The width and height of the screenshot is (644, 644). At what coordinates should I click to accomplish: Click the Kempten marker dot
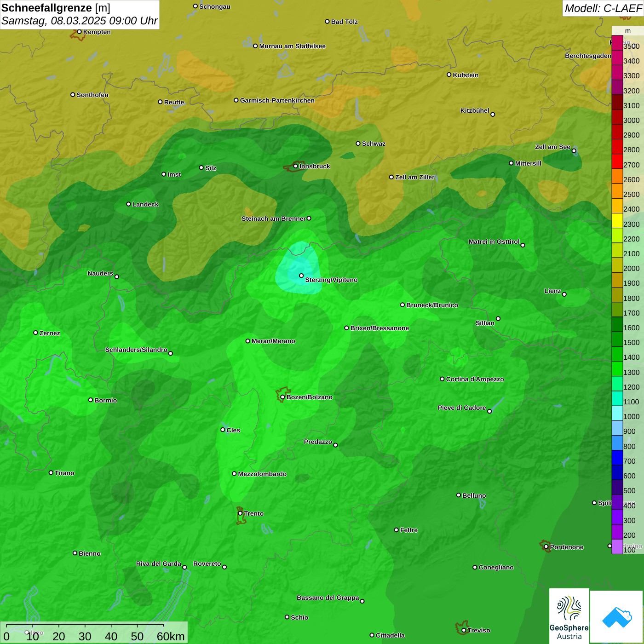click(x=79, y=32)
